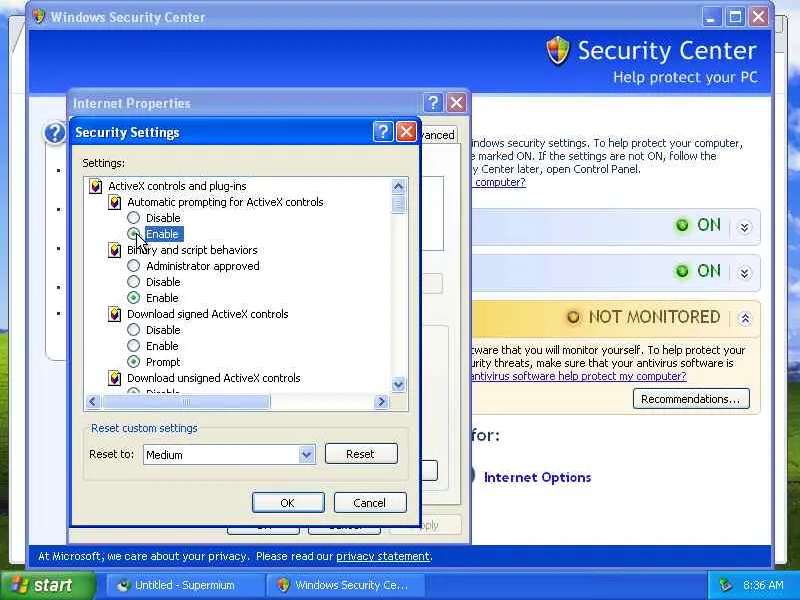Select Administrator approved for Binary and script behaviors
The image size is (800, 600).
click(134, 266)
